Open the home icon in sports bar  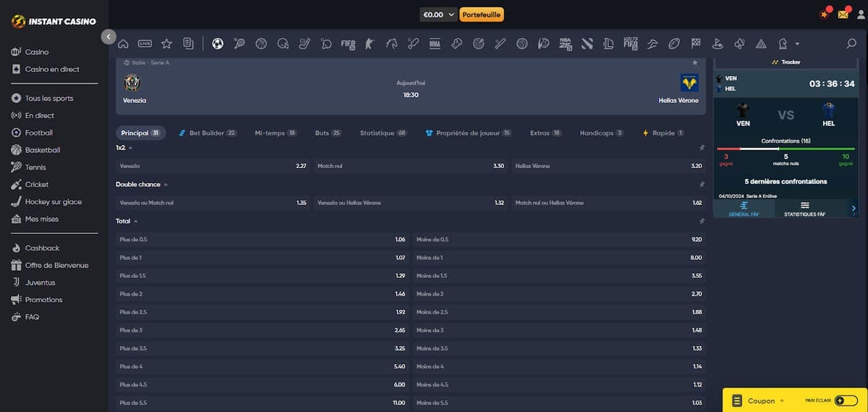[x=123, y=43]
